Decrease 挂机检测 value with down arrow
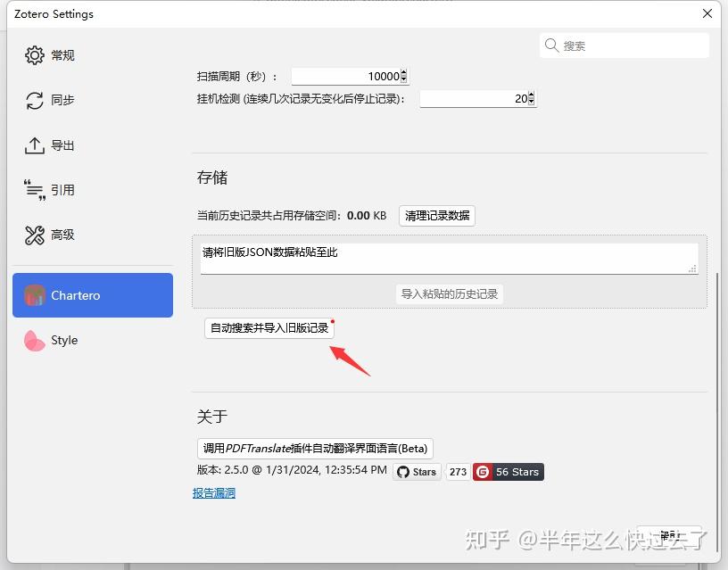The image size is (728, 570). point(532,103)
